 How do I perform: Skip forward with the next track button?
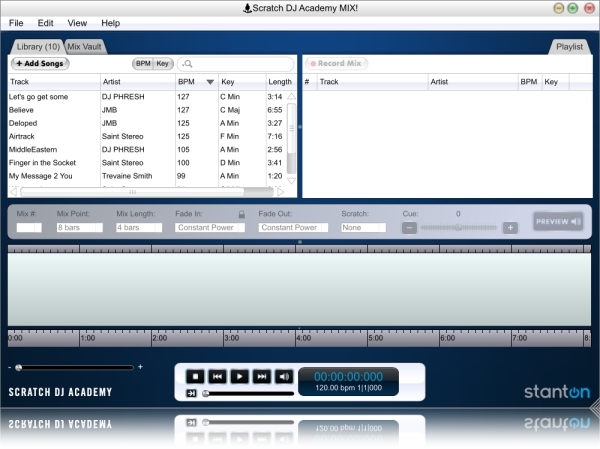coord(262,377)
